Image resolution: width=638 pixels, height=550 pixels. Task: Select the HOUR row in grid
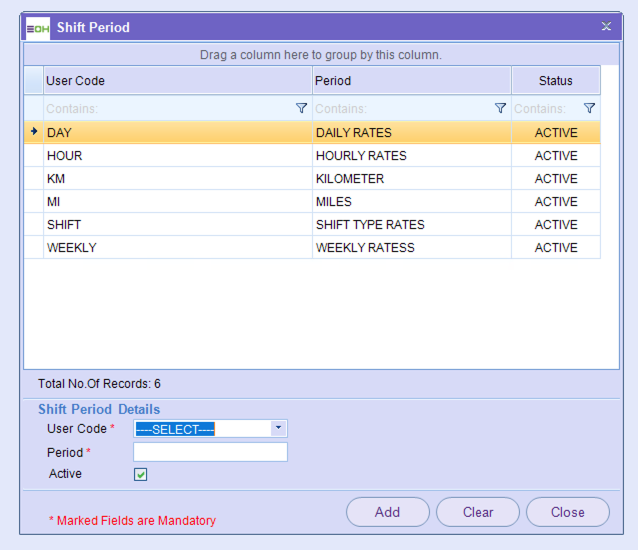point(177,156)
